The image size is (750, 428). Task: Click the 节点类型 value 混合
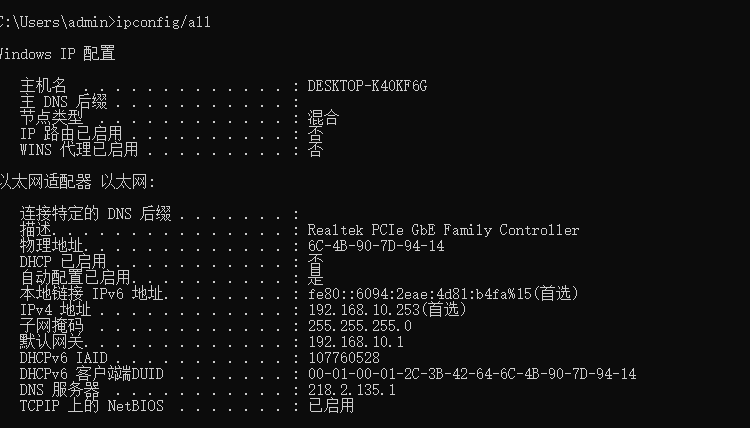[x=324, y=118]
